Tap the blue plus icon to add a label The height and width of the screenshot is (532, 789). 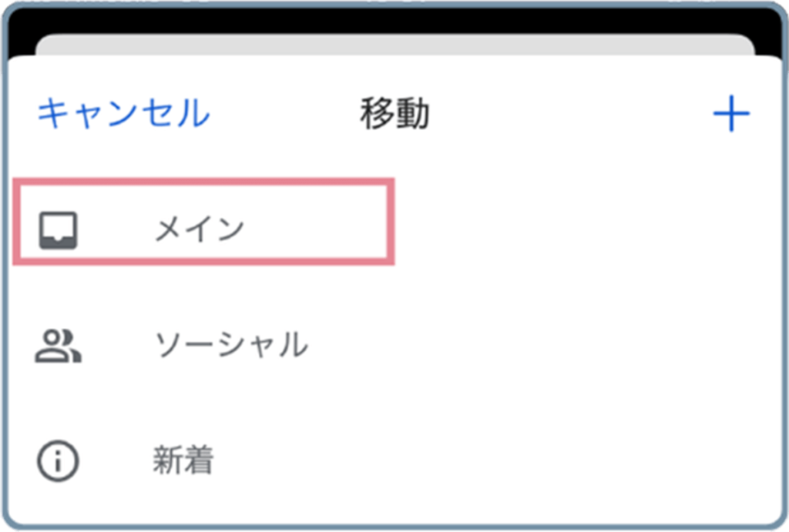(731, 114)
